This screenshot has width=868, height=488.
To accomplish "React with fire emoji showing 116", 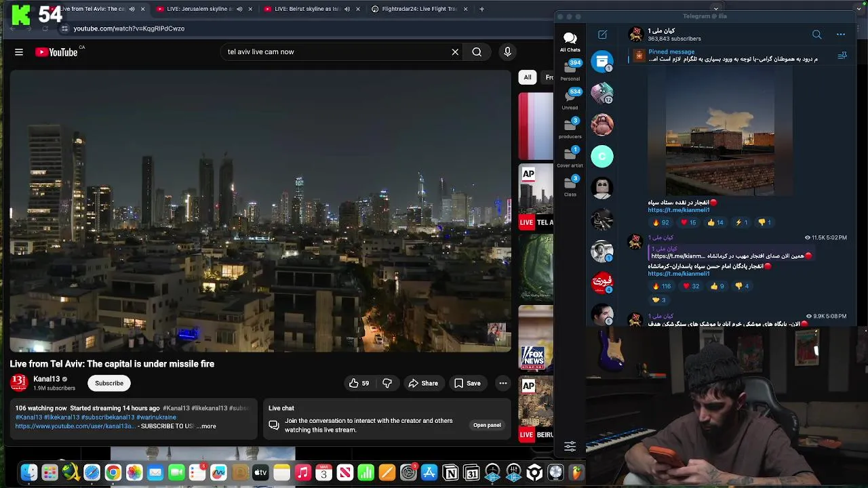I will click(x=661, y=286).
